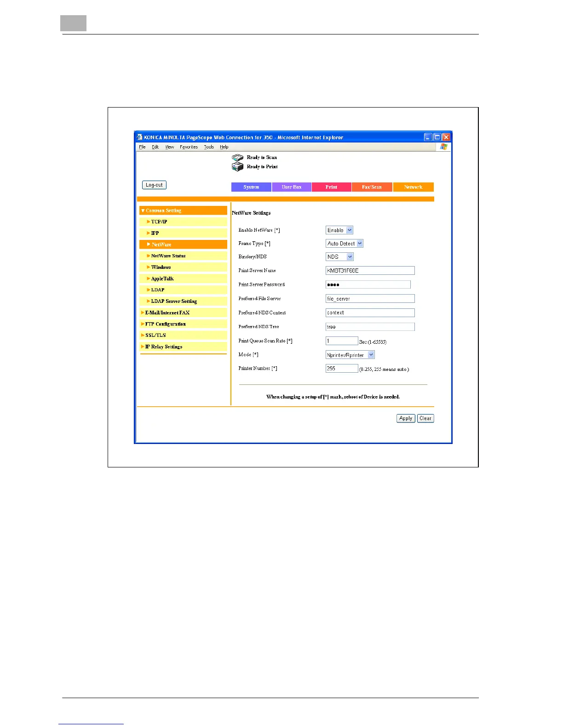
Task: Open the Enable NetWare dropdown
Action: click(x=339, y=230)
